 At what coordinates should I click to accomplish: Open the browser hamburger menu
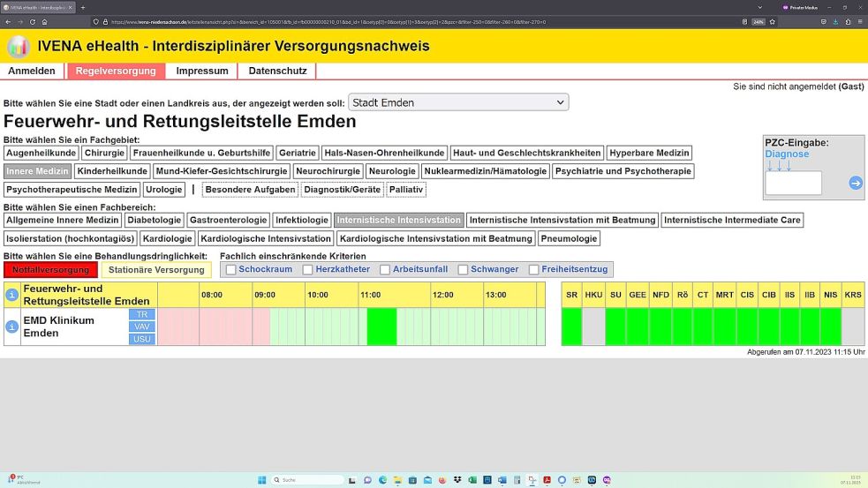[x=860, y=22]
